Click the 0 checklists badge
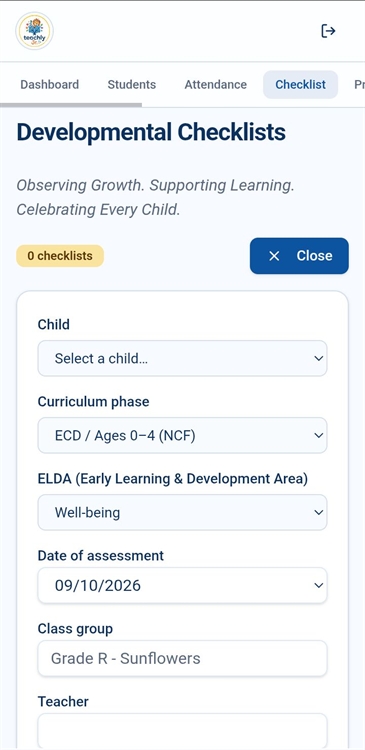Screen dimensions: 365x750 60,256
